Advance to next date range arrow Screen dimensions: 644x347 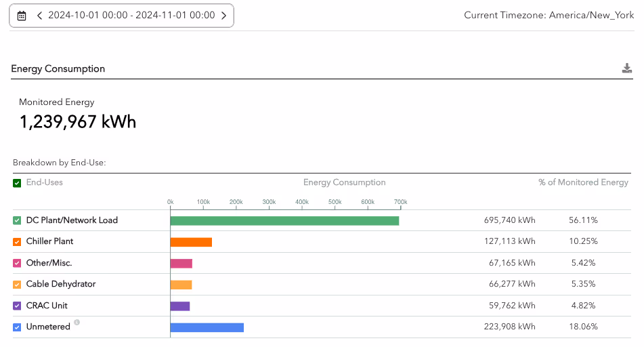224,16
